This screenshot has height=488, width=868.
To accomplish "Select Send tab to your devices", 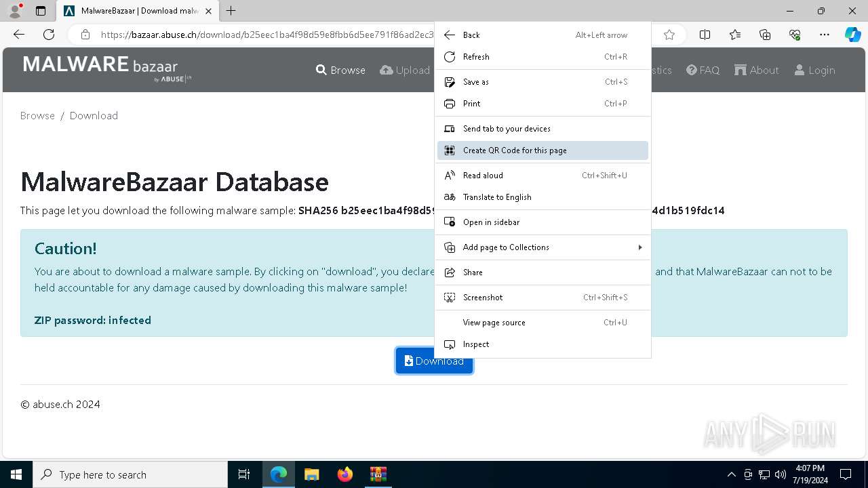I will (x=542, y=129).
